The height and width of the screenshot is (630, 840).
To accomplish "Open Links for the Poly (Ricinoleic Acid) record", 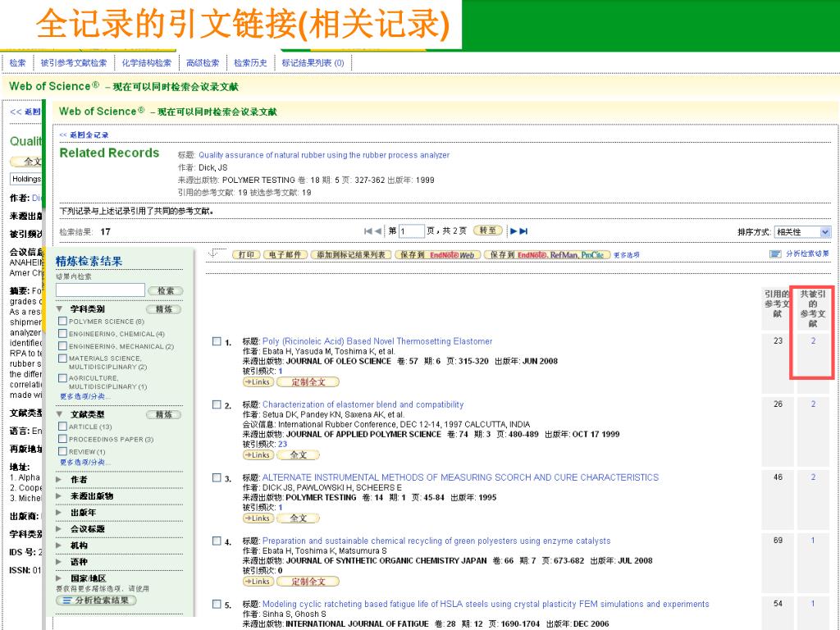I will [x=258, y=382].
